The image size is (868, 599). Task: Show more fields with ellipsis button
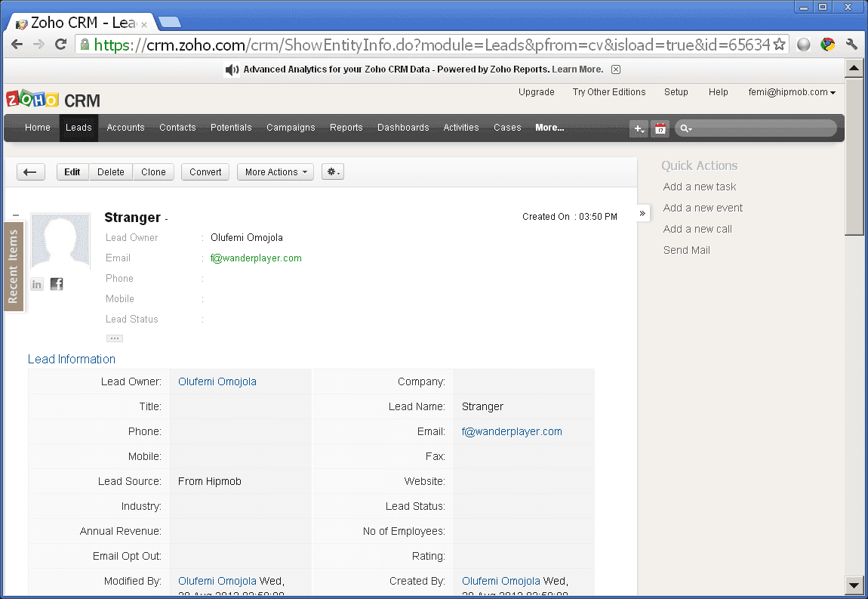point(115,338)
